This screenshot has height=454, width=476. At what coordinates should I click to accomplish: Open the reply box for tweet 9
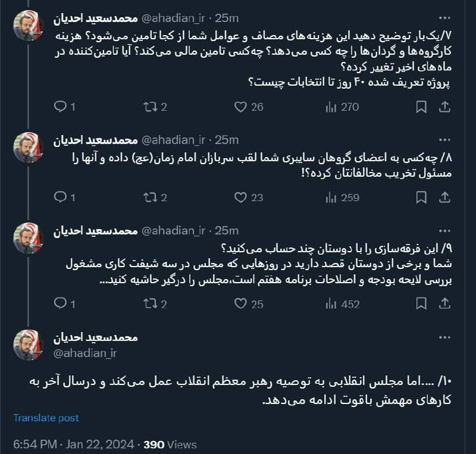pyautogui.click(x=61, y=305)
